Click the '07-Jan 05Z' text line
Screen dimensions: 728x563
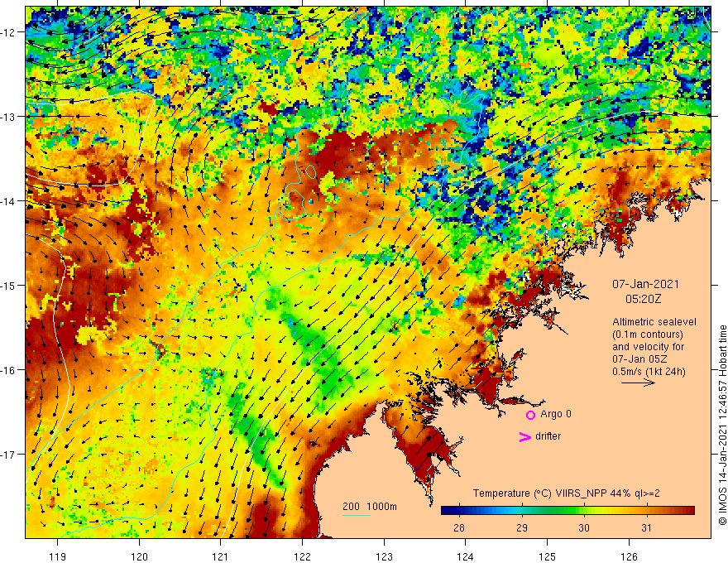click(640, 359)
